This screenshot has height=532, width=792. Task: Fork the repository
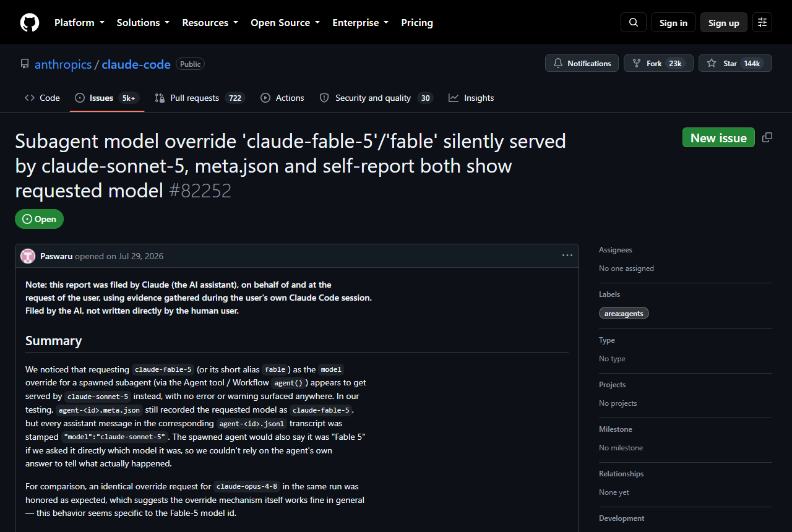[x=658, y=63]
